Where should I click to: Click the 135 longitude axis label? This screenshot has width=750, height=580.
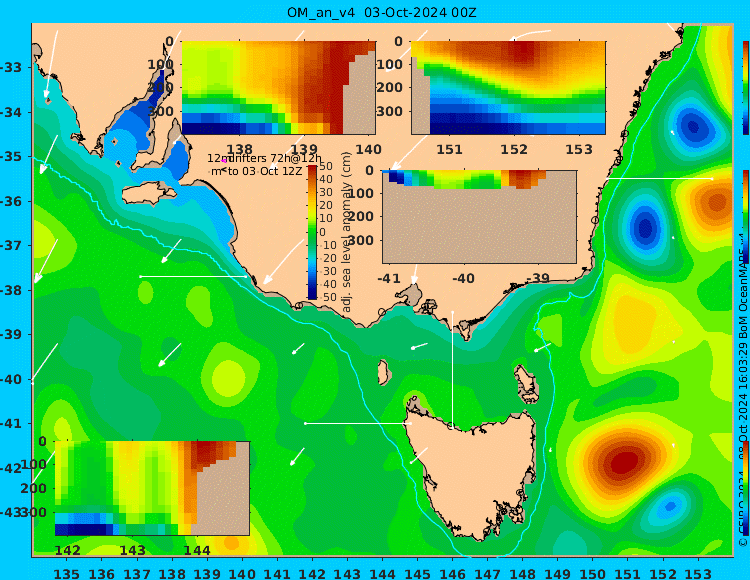point(66,573)
